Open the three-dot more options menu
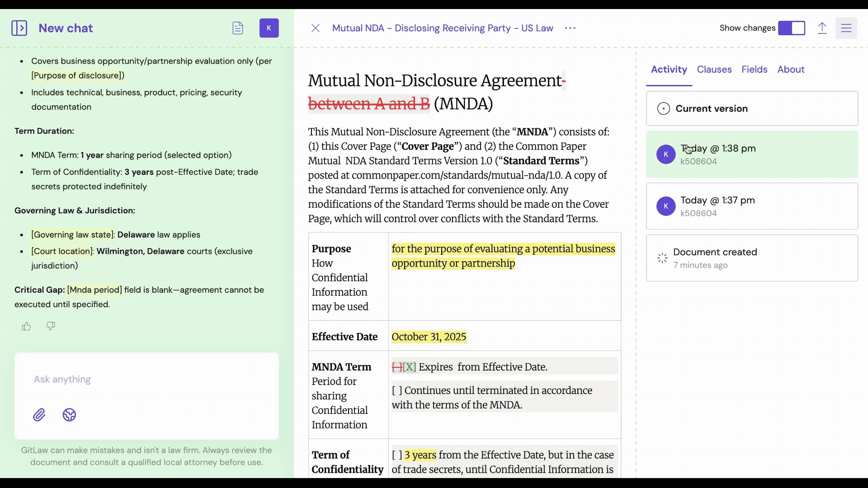This screenshot has width=868, height=488. 570,28
